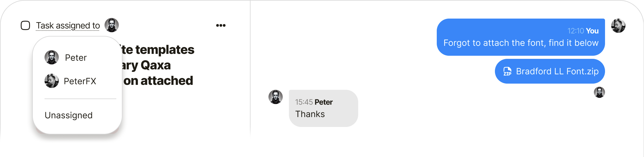Click the small read-receipt avatar below attachment
Viewport: 644px width, 157px height.
[599, 92]
